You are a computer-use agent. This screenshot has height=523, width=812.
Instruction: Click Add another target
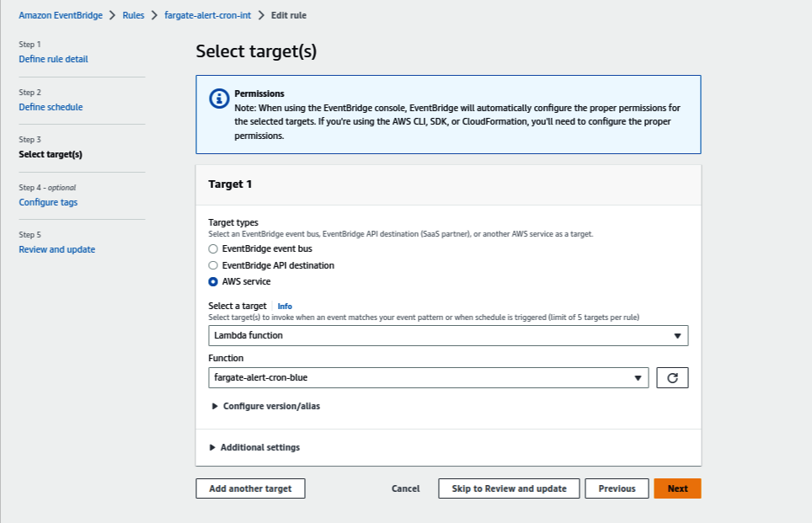[250, 488]
